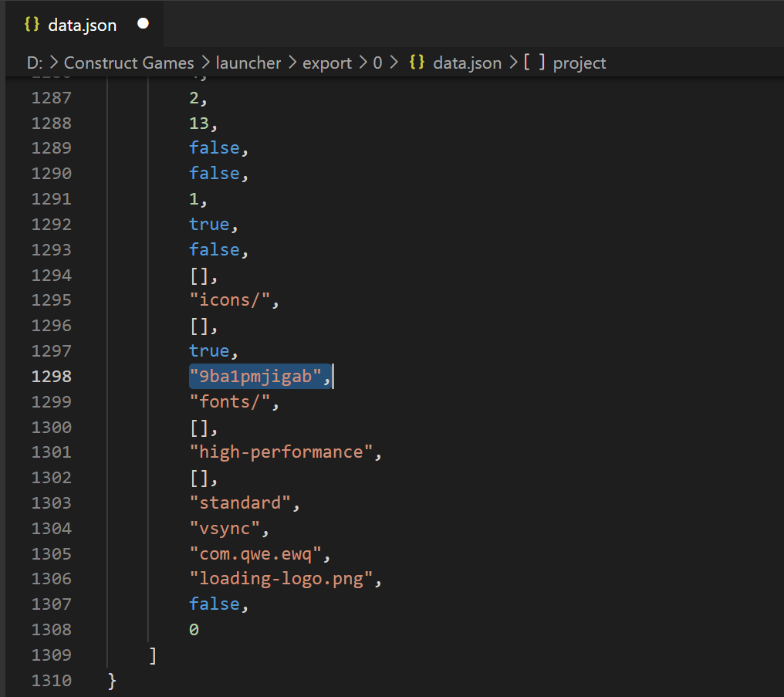
Task: Click the closing square bracket on line 1309
Action: tap(153, 655)
